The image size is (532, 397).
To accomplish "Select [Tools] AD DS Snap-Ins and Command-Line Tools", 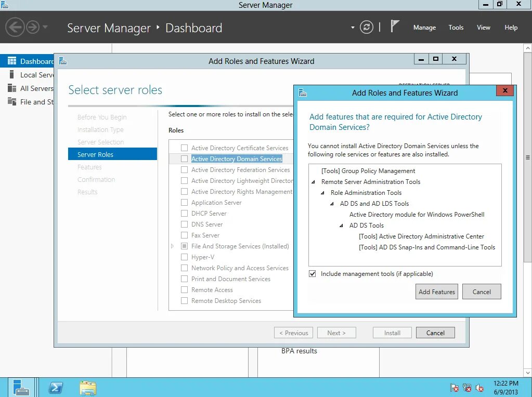I will [x=427, y=247].
